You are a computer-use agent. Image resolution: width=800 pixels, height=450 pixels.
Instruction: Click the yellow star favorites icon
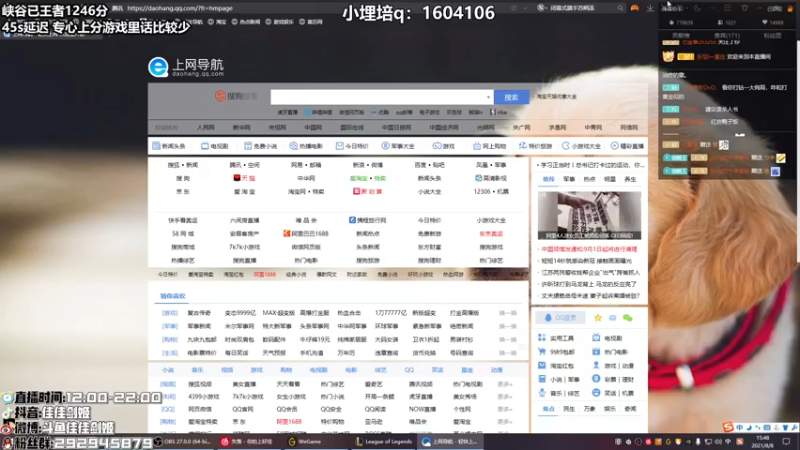point(597,318)
